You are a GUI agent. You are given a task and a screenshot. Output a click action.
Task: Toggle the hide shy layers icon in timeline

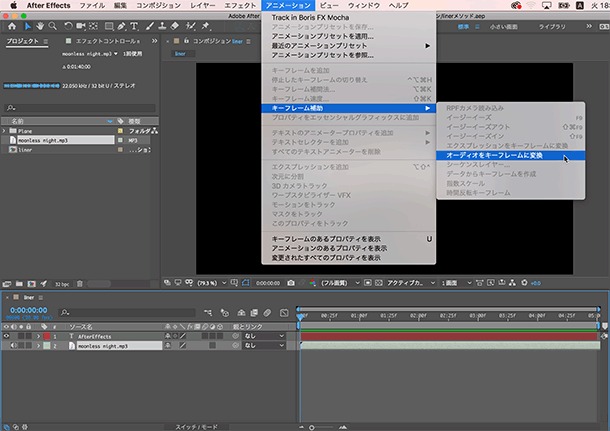[241, 312]
